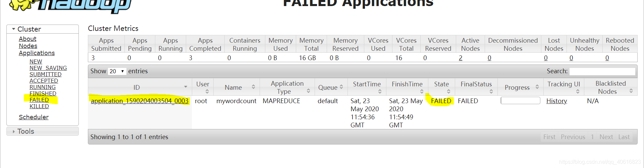Open Active Nodes count link 2
Screen dimensions: 644x168
(461, 58)
